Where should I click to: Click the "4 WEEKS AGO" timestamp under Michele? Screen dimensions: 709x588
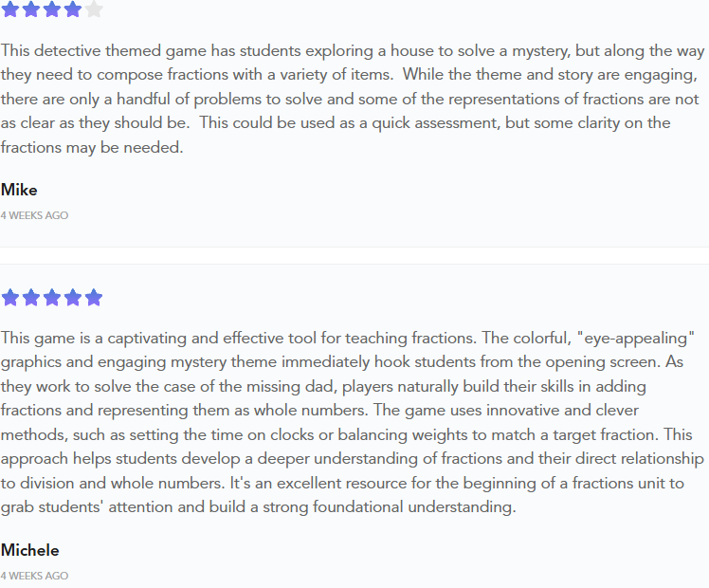pyautogui.click(x=34, y=576)
